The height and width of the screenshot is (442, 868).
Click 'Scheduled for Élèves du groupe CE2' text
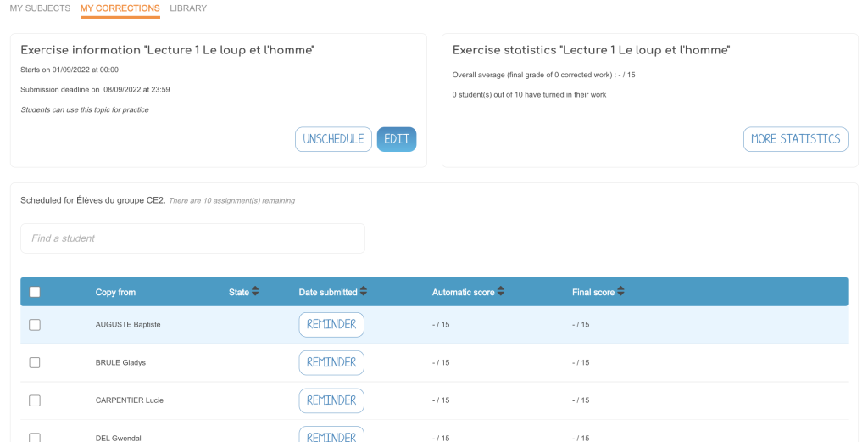92,200
